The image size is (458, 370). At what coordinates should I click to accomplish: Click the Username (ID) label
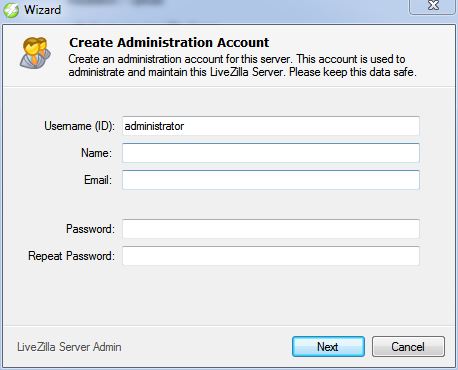(79, 126)
